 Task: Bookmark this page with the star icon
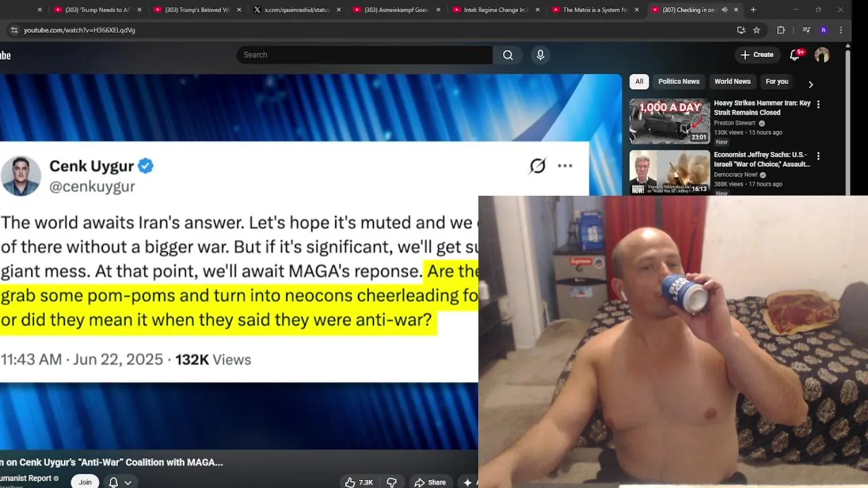tap(757, 30)
